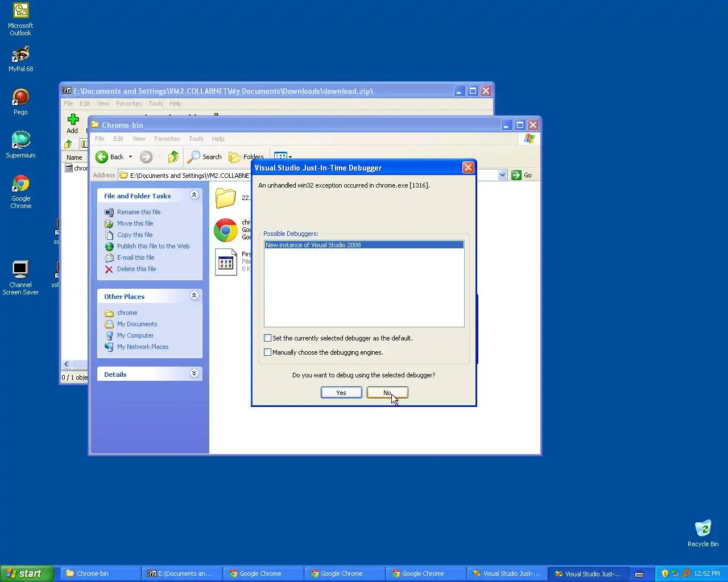
Task: Close the Just-In-Time Debugger dialog
Action: click(468, 167)
